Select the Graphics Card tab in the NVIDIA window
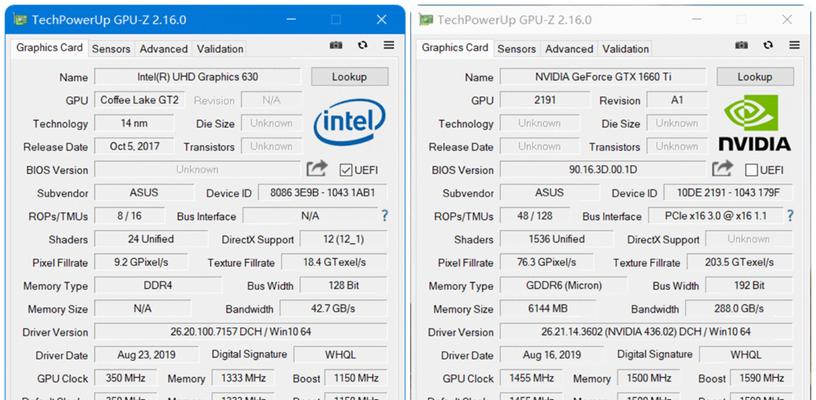Screen dimensions: 816x400 pos(455,47)
